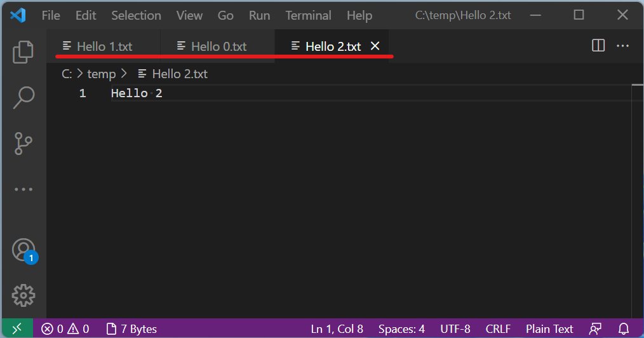Open the Go menu

tap(225, 16)
